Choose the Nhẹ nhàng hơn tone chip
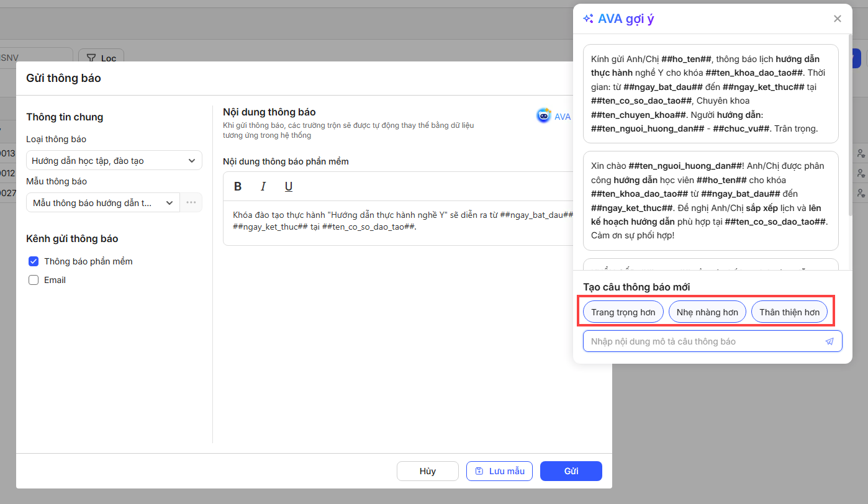Viewport: 868px width, 504px height. [x=707, y=312]
